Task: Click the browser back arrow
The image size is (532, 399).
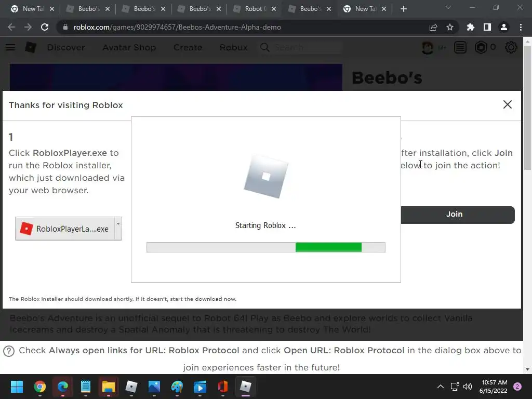Action: 11,27
